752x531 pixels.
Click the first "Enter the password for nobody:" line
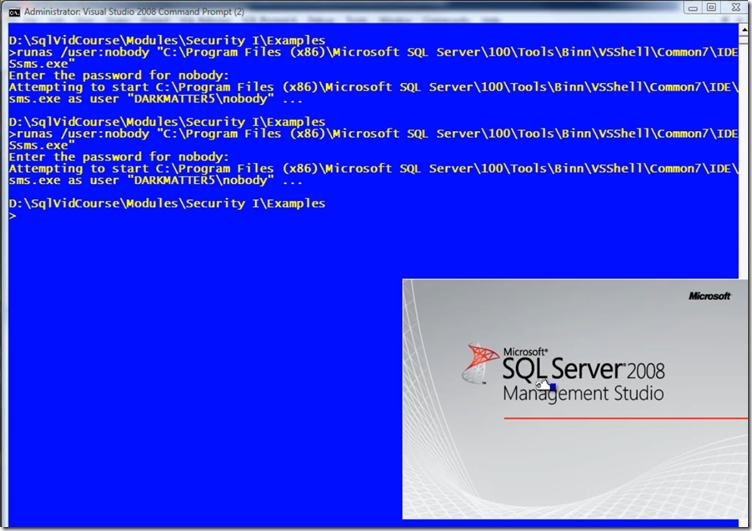(x=119, y=75)
